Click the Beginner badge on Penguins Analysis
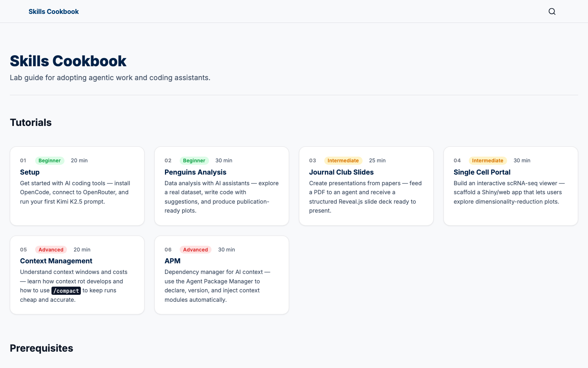 click(194, 161)
